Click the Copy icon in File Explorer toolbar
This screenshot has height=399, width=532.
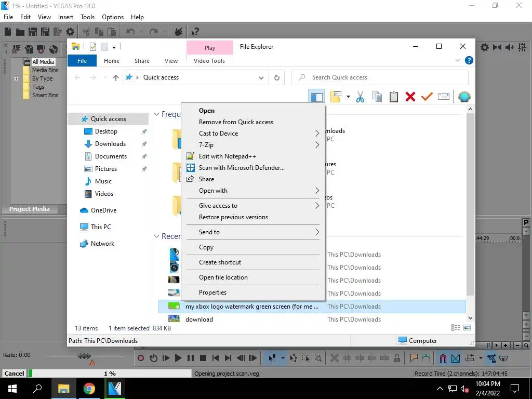377,97
